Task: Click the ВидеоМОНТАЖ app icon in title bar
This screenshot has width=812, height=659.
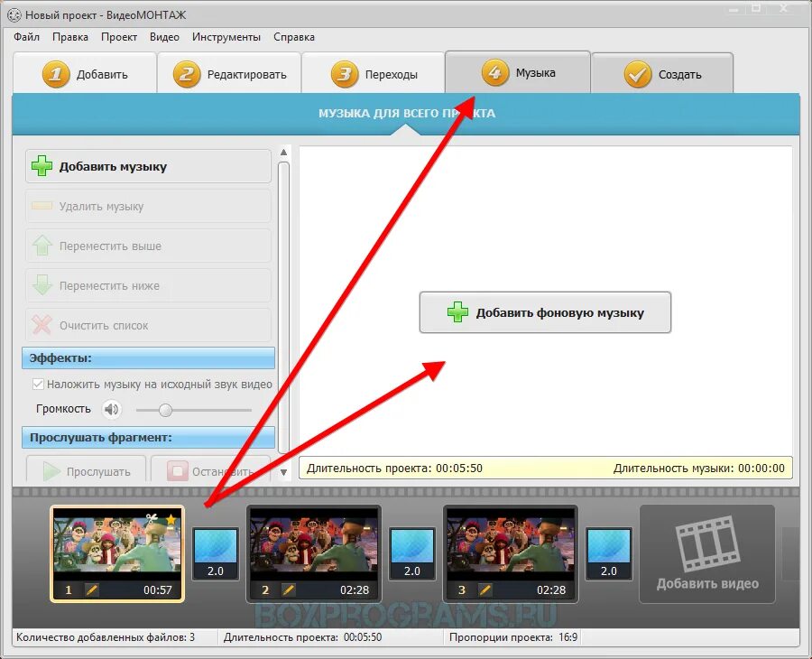Action: pyautogui.click(x=14, y=15)
